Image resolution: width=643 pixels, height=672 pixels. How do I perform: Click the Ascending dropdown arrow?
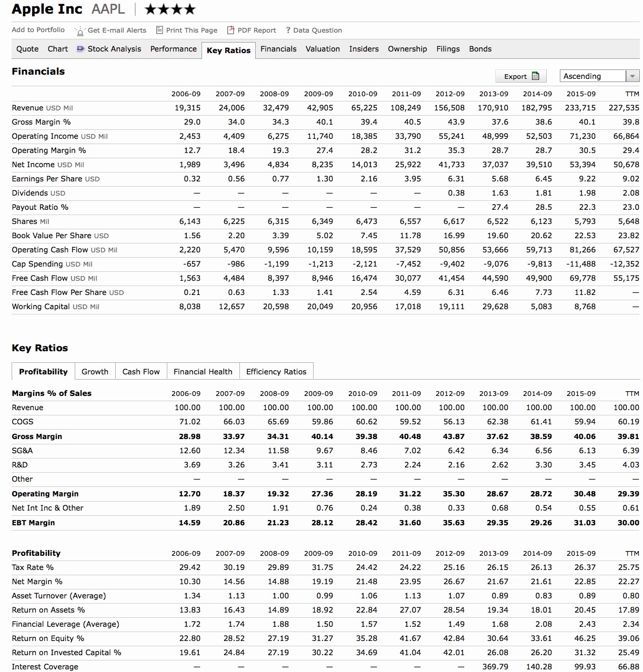(x=632, y=76)
